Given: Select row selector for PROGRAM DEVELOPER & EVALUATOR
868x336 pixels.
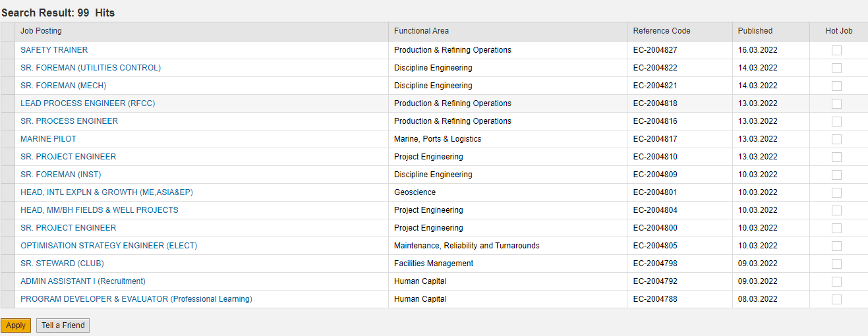Looking at the screenshot, I should [7, 299].
